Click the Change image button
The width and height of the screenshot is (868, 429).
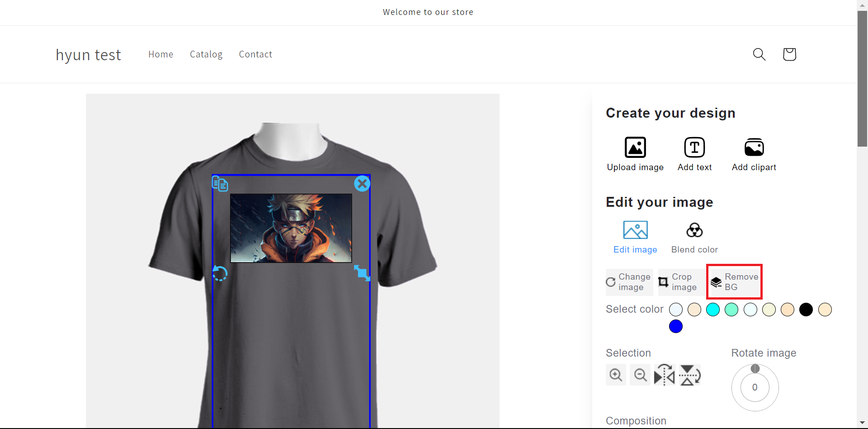629,282
